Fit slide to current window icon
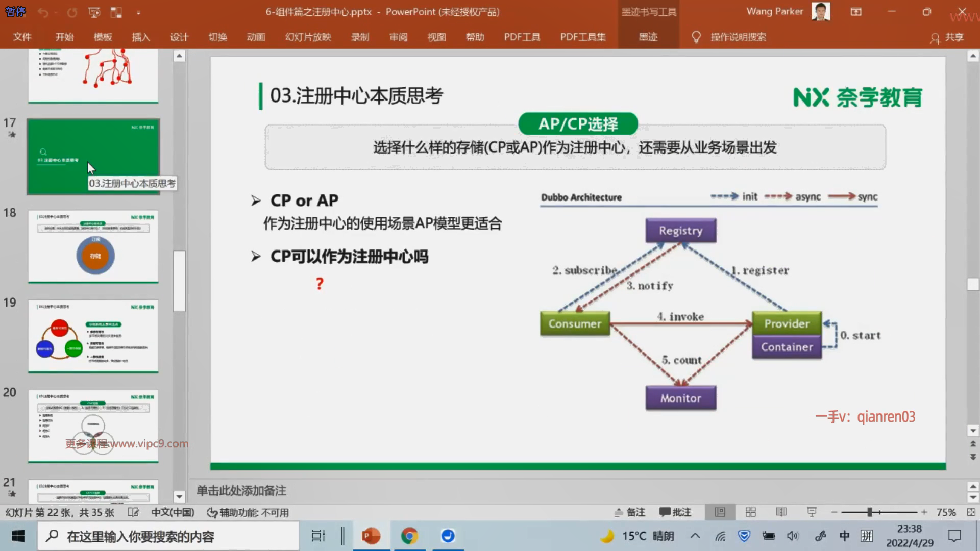980x551 pixels. [x=971, y=512]
